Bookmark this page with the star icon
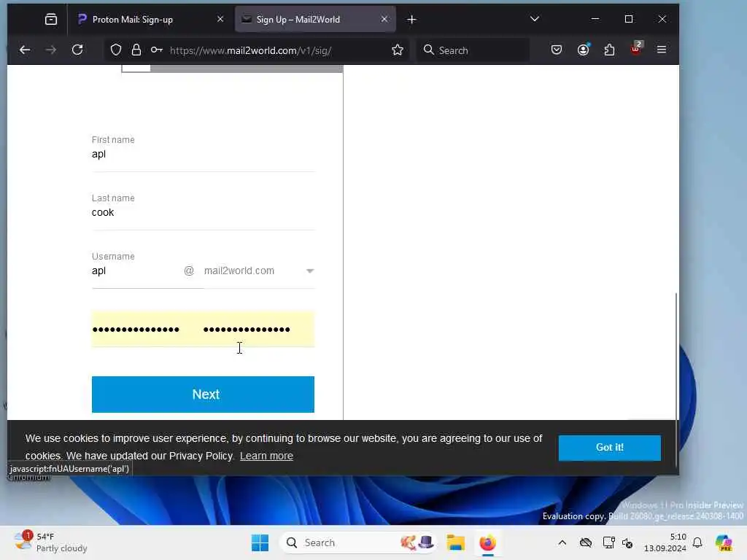747x560 pixels. (398, 50)
